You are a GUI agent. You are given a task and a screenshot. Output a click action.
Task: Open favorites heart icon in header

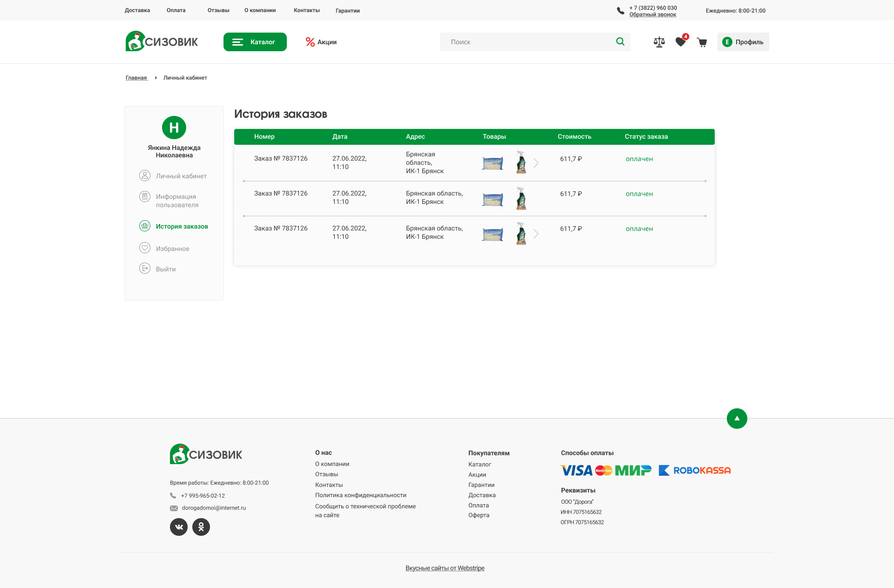(x=680, y=42)
